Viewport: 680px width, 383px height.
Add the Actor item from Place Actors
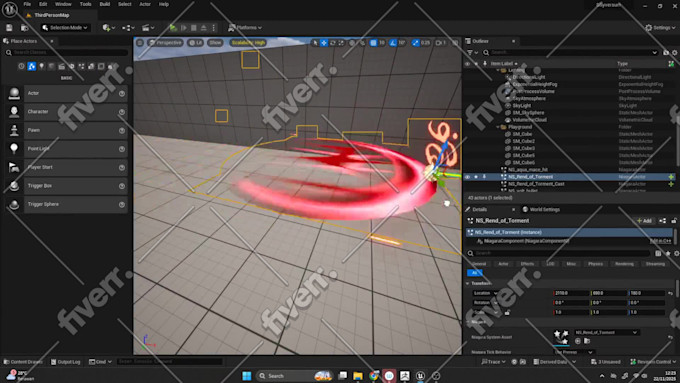67,93
